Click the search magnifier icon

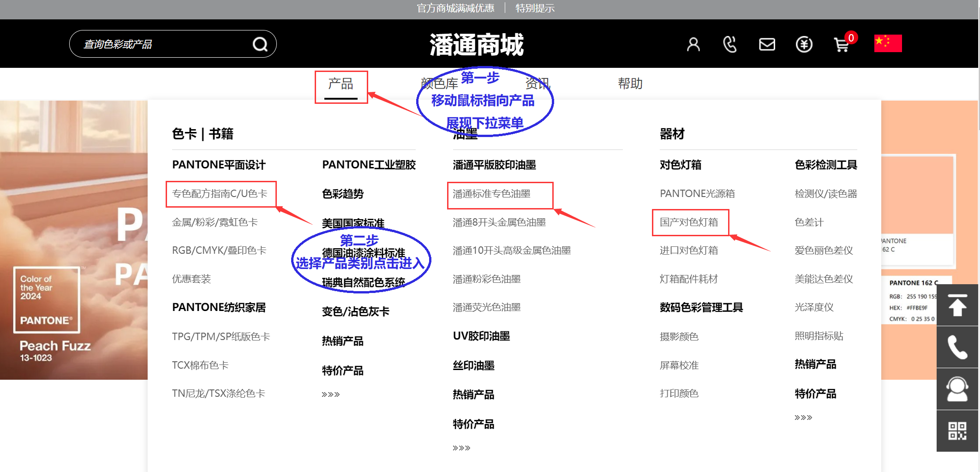(260, 43)
